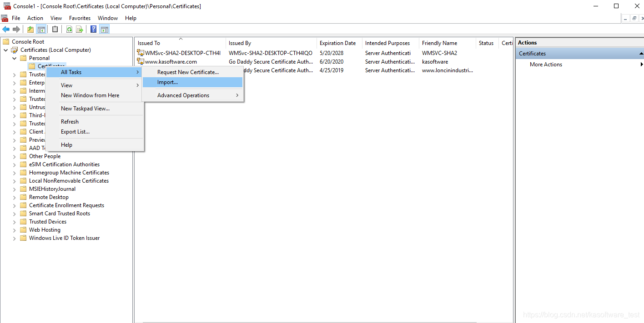Click the Web Hosting folder icon
Image resolution: width=644 pixels, height=323 pixels.
click(x=23, y=230)
